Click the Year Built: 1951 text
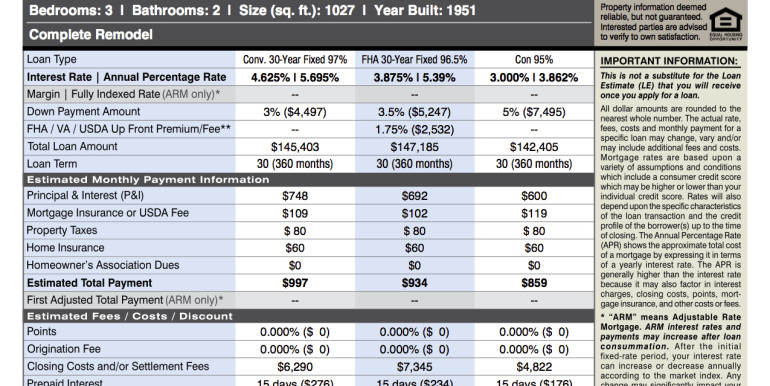Image resolution: width=770 pixels, height=386 pixels. pyautogui.click(x=425, y=10)
